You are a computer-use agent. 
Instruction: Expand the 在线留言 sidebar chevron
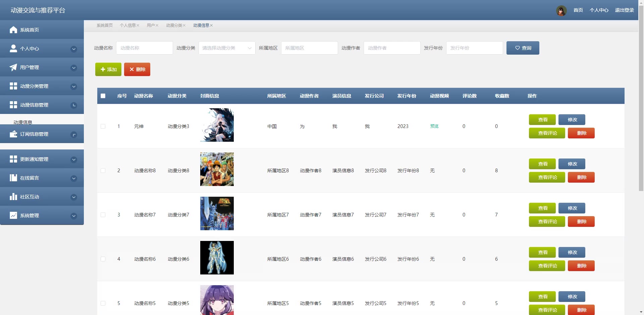(x=74, y=179)
